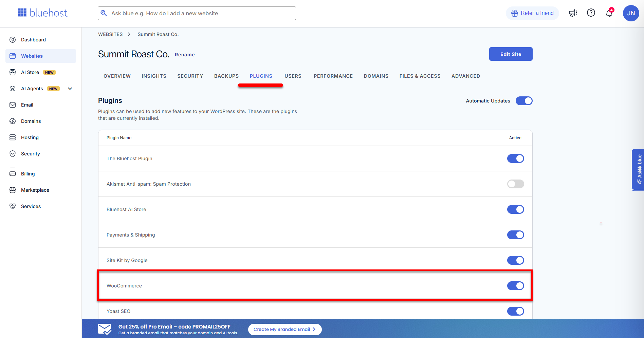
Task: Toggle Payments & Shipping plugin off
Action: [x=515, y=235]
